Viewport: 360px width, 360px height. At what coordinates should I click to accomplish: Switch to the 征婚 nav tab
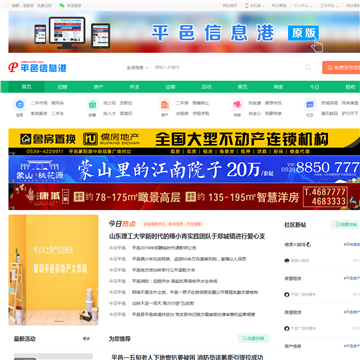pos(170,87)
